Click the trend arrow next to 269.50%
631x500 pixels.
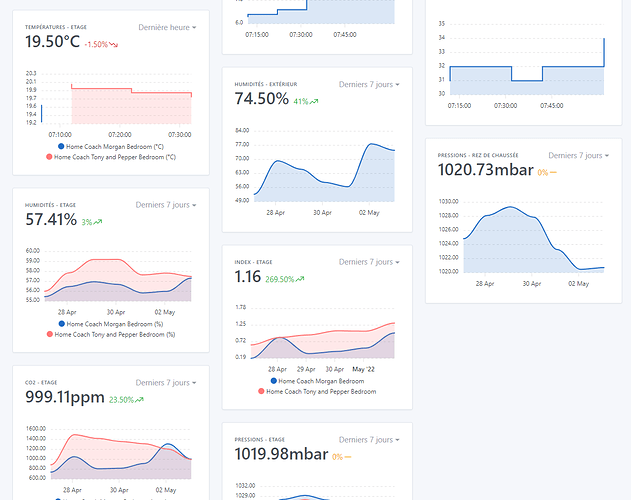[x=299, y=279]
